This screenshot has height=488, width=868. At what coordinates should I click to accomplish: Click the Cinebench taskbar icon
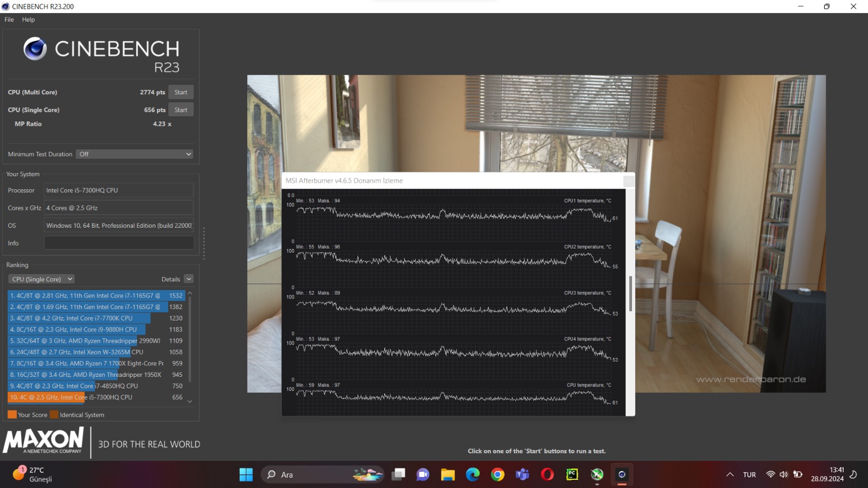[622, 474]
